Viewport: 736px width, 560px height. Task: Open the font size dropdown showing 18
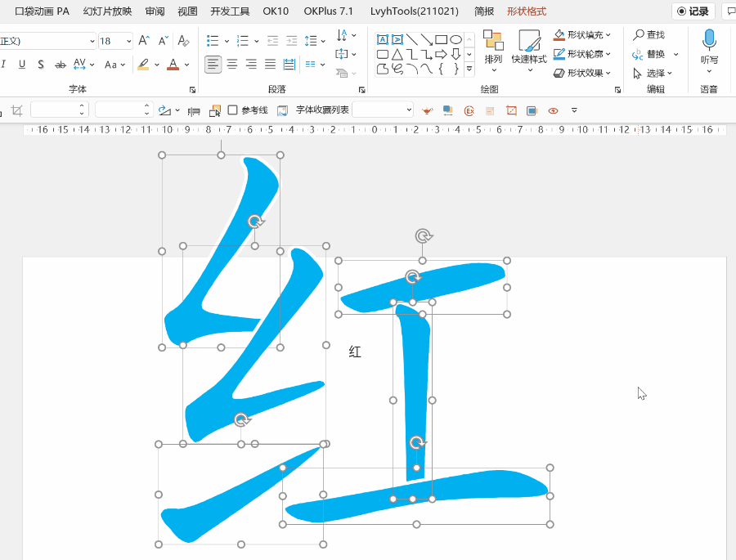[128, 42]
